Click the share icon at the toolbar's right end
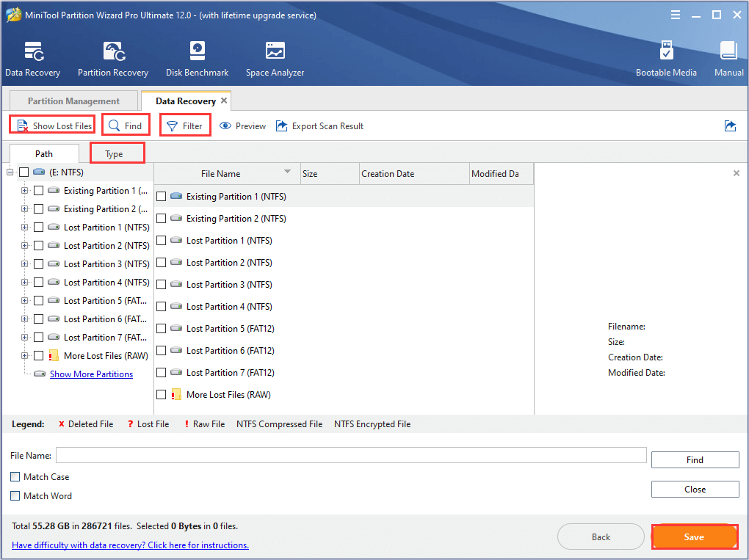The image size is (749, 560). click(730, 126)
